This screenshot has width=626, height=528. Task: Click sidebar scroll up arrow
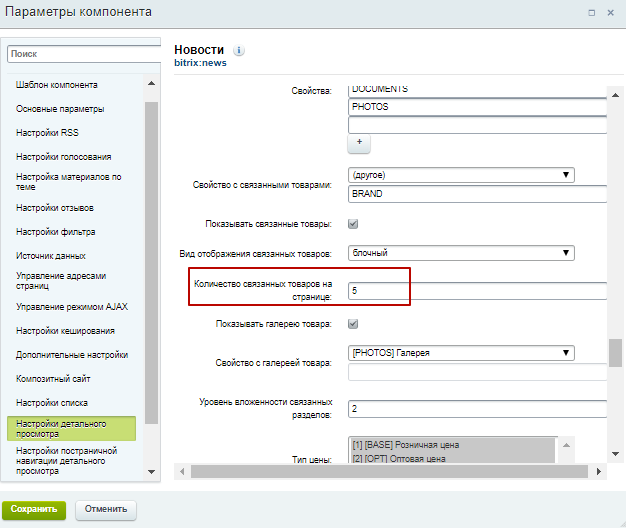pyautogui.click(x=151, y=83)
